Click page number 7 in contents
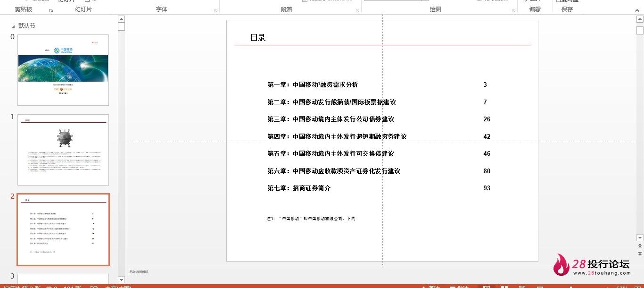Viewport: 644px width, 288px height. 485,102
